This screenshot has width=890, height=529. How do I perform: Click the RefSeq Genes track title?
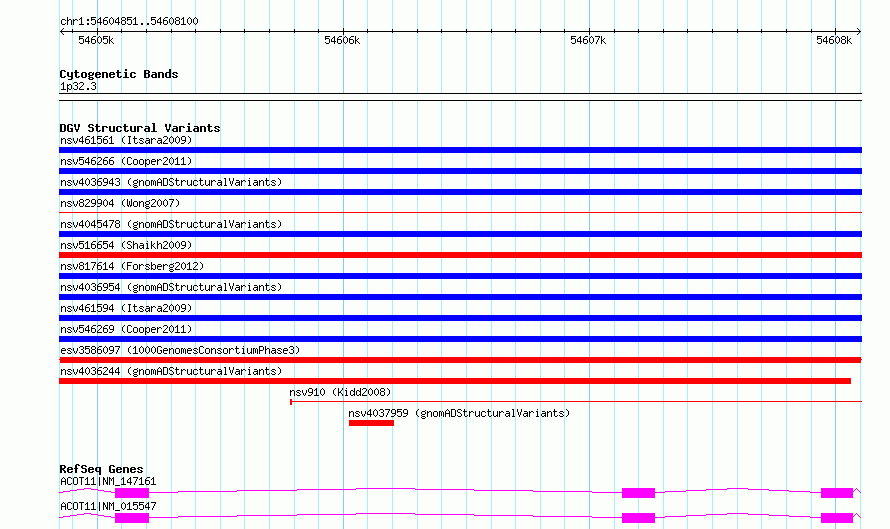point(101,469)
